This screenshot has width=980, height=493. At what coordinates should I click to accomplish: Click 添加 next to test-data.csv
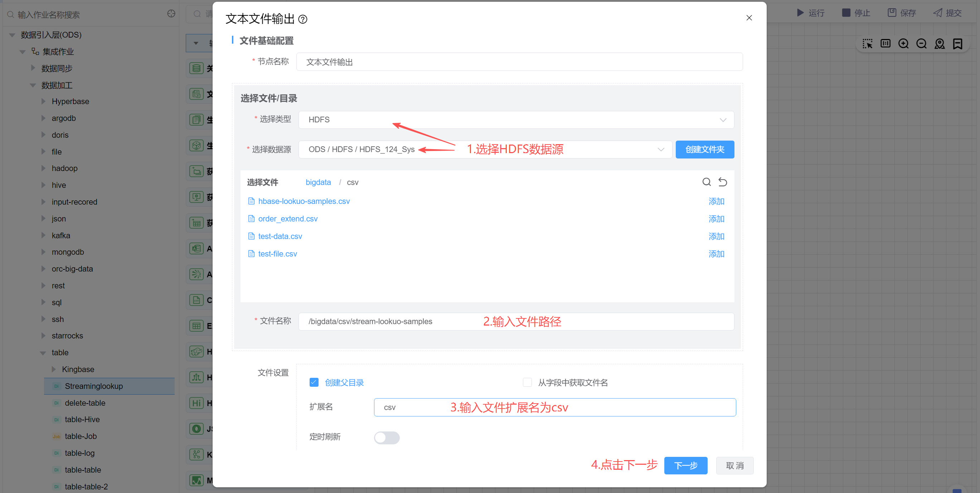click(716, 236)
